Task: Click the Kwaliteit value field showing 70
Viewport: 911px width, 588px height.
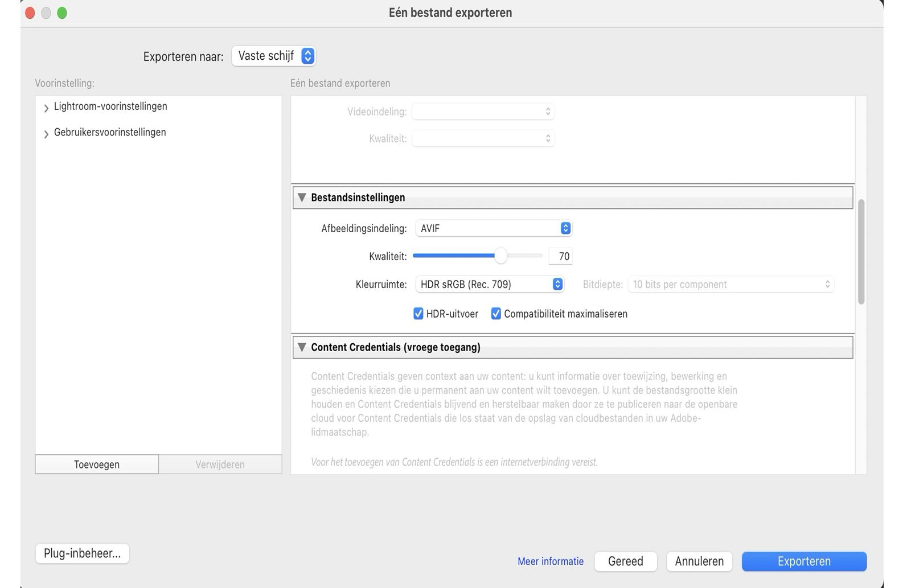Action: [560, 256]
